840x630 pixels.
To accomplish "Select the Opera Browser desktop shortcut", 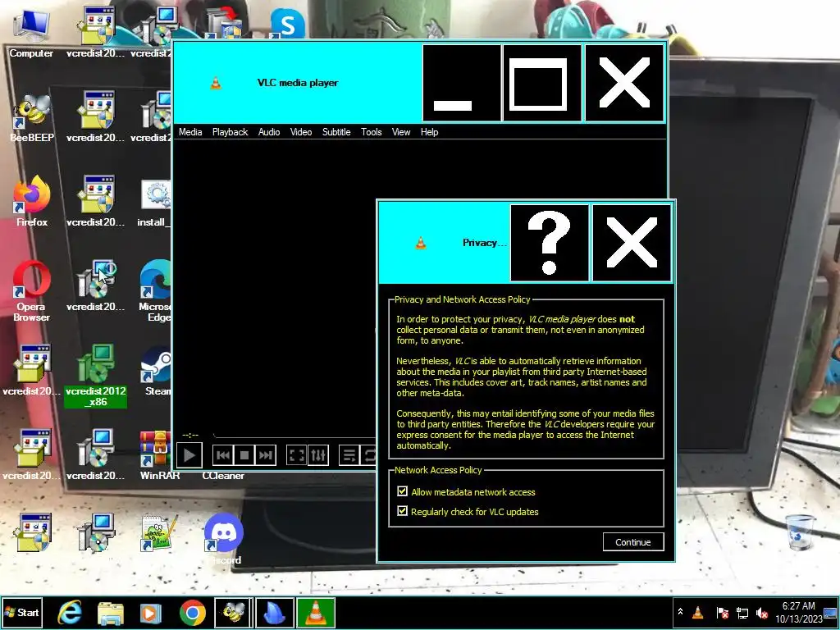I will click(x=32, y=291).
